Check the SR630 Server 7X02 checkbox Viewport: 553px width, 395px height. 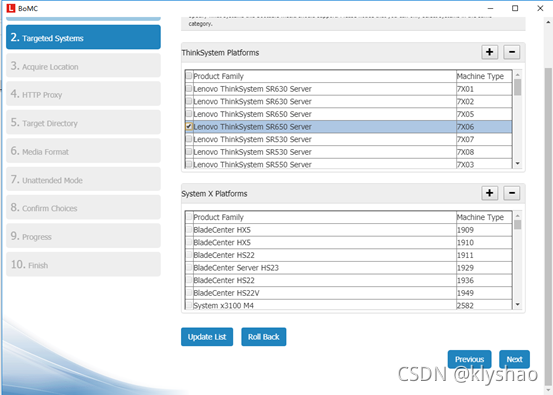pos(189,101)
